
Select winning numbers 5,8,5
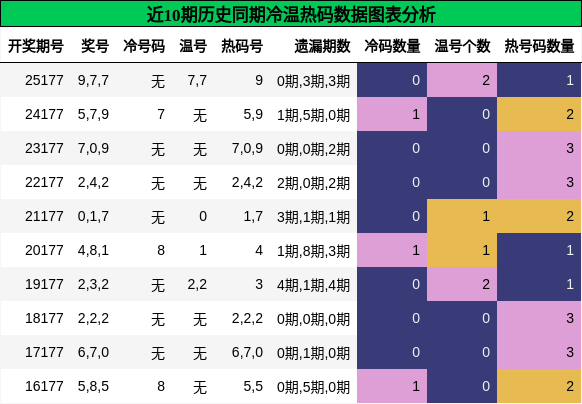93,387
